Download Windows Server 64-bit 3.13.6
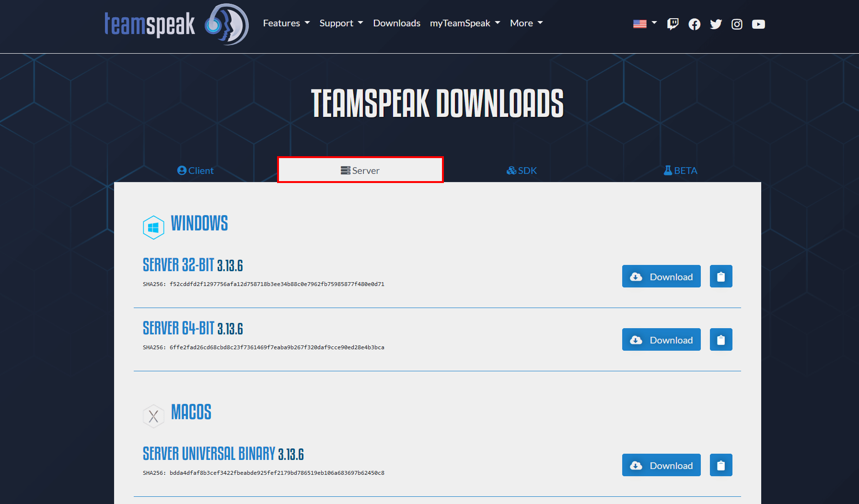 pyautogui.click(x=662, y=340)
